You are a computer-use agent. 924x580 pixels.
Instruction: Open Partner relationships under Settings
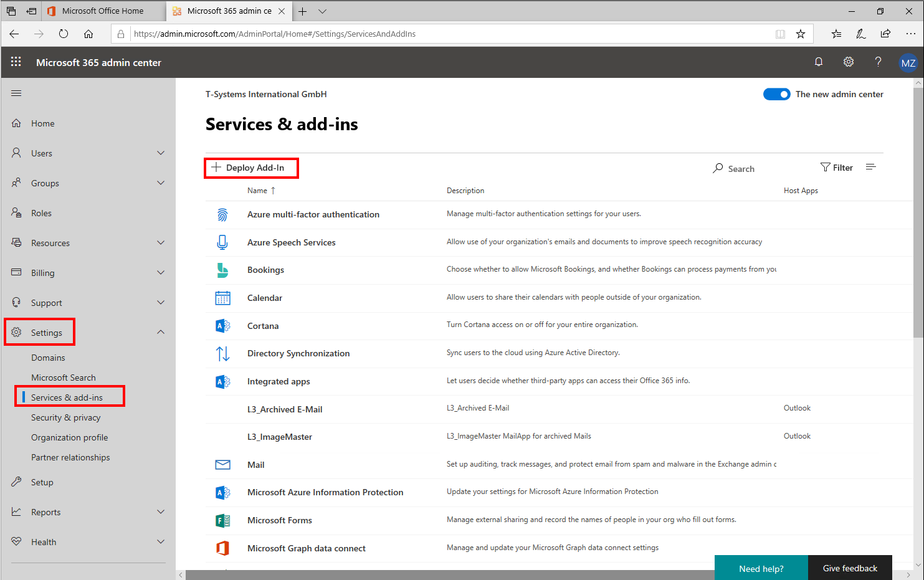click(70, 457)
